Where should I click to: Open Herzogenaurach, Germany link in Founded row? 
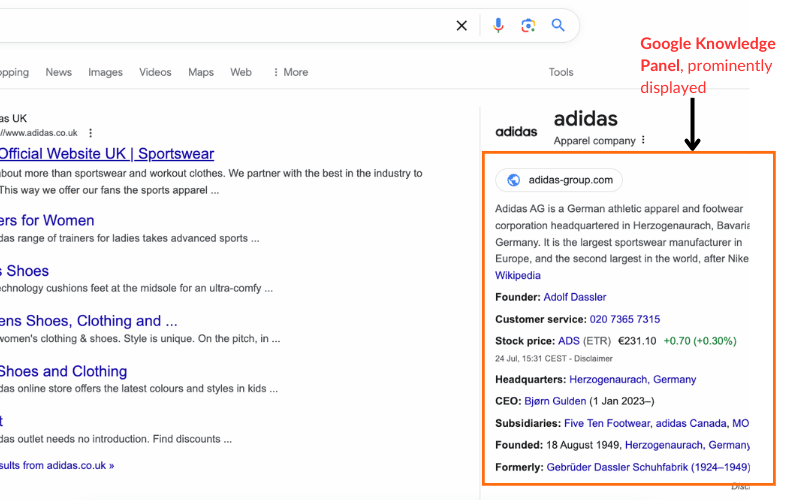click(x=687, y=445)
